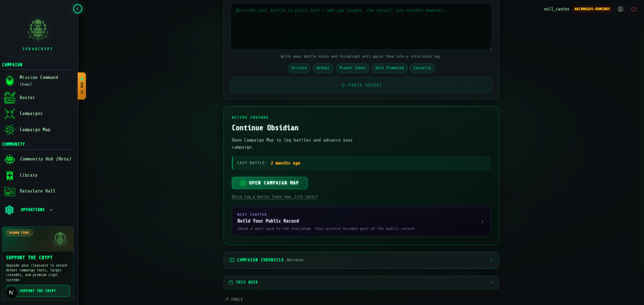Click the Support the Crypt button
Screen dimensions: 644x305
click(38, 291)
